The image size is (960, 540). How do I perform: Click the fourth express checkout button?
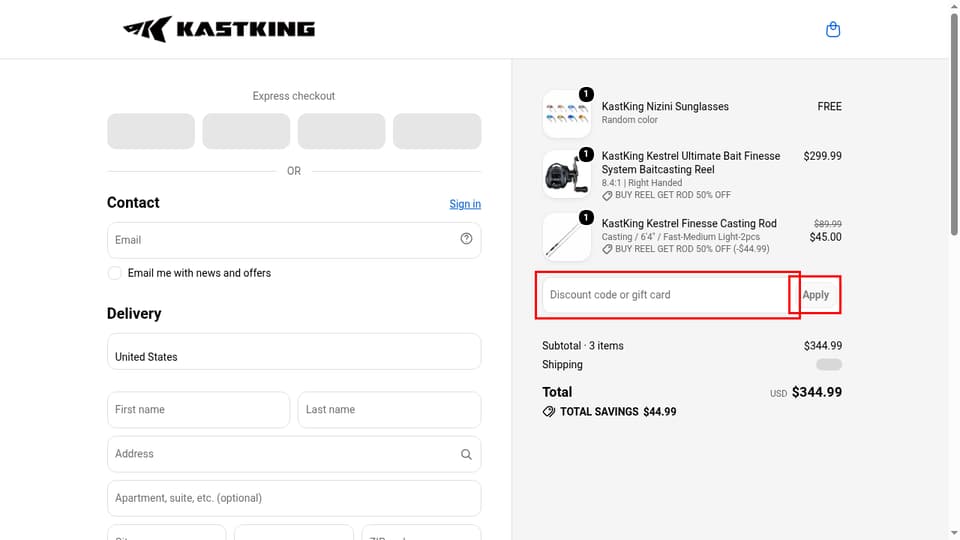coord(437,131)
